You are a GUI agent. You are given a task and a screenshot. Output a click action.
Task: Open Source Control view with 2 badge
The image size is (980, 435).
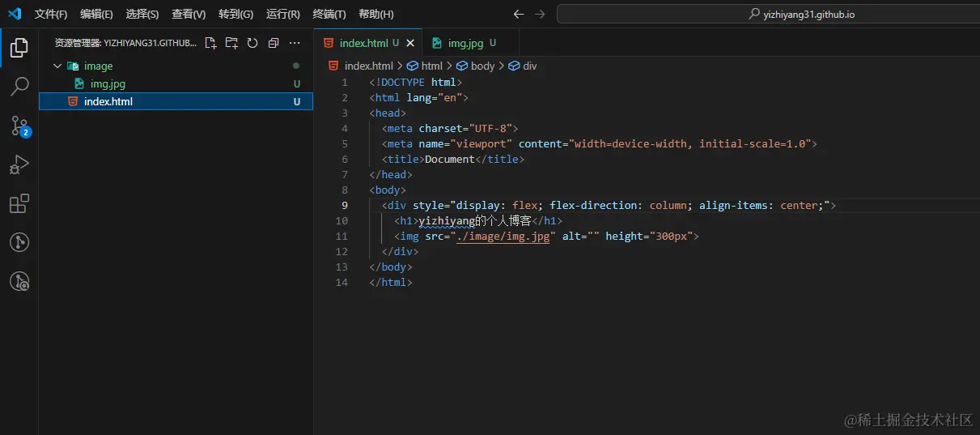(x=19, y=126)
